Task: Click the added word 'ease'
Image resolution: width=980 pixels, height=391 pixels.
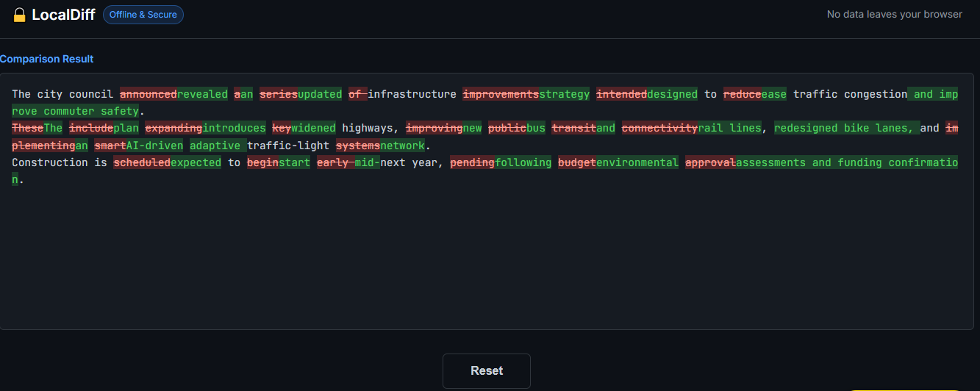Action: click(774, 94)
